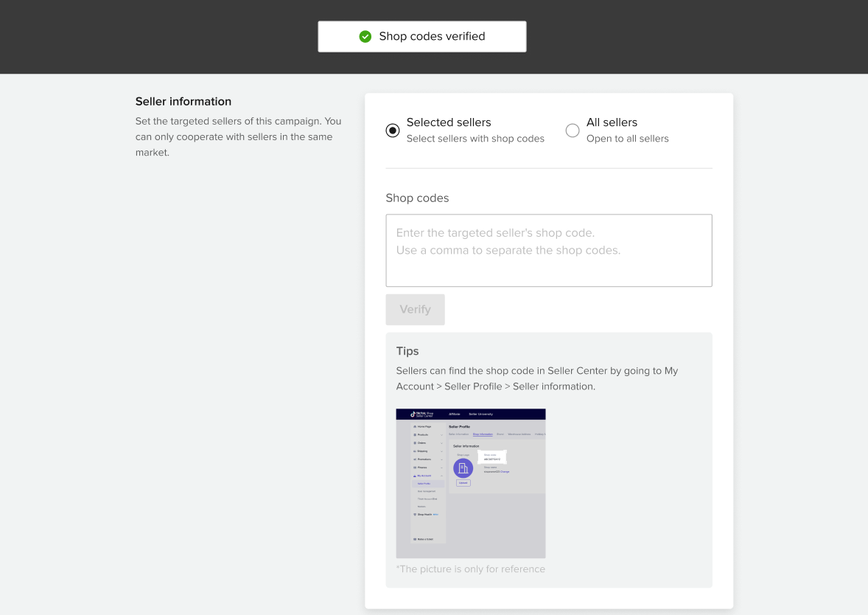Click the Home Page icon in reference sidebar

click(415, 427)
